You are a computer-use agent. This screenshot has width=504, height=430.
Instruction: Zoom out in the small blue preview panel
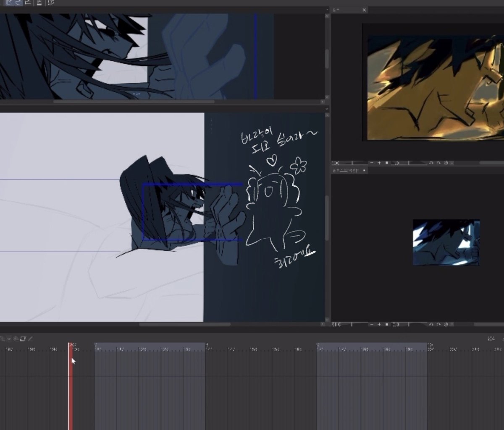click(372, 324)
